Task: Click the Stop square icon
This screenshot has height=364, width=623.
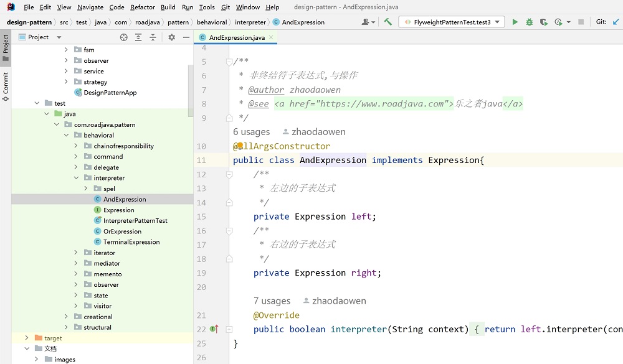Action: [x=581, y=22]
